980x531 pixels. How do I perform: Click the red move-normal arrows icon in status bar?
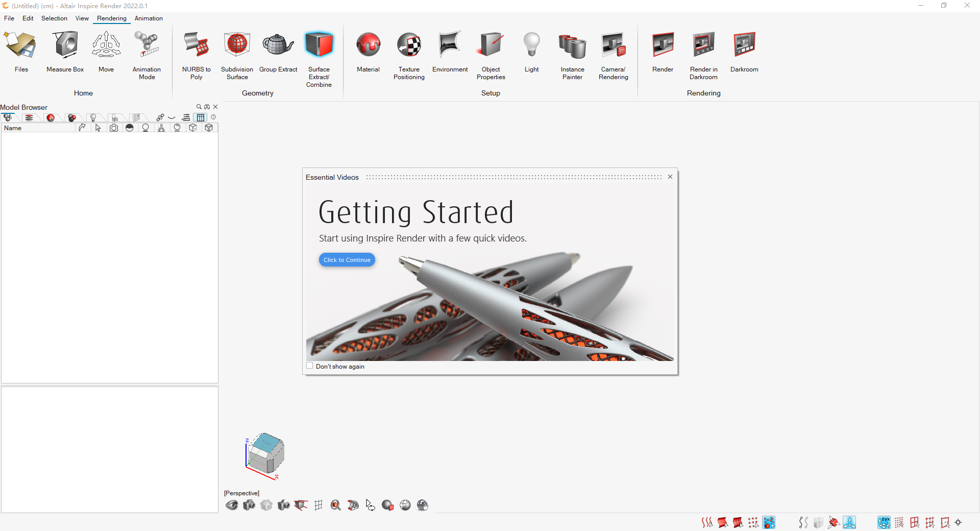(x=834, y=522)
